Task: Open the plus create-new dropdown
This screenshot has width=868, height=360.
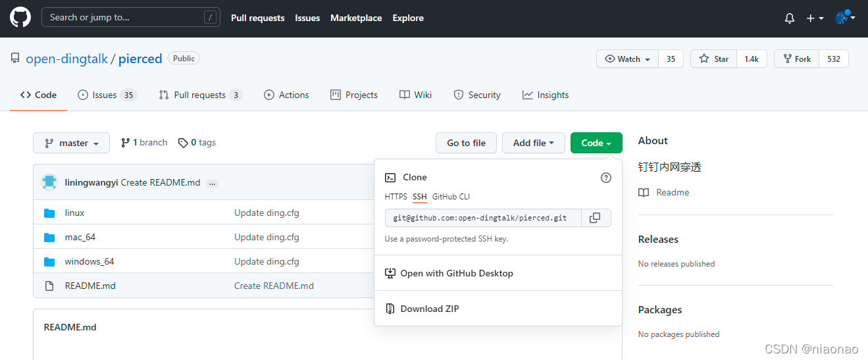Action: pyautogui.click(x=815, y=18)
